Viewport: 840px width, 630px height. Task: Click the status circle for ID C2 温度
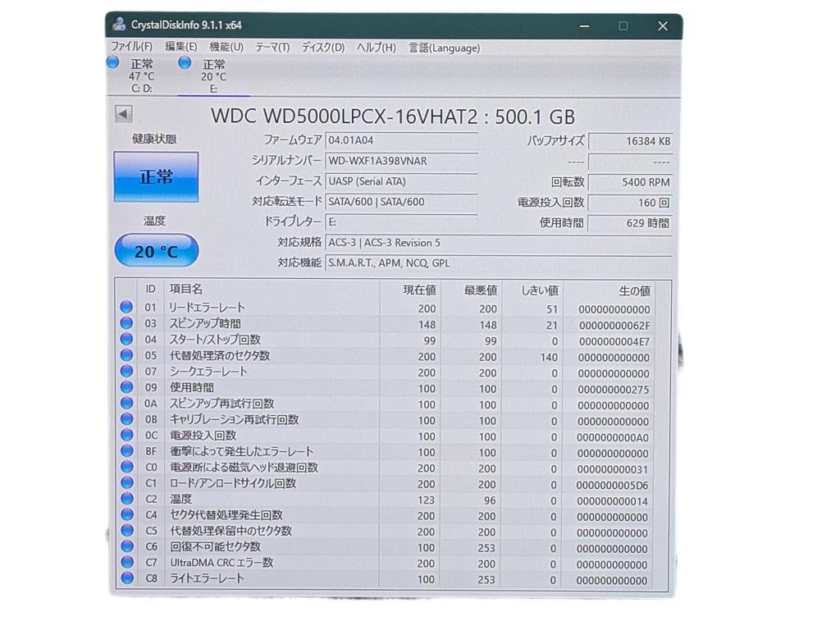point(126,498)
